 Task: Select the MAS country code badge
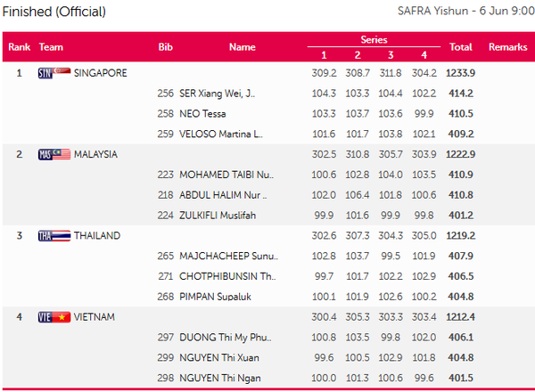[x=45, y=154]
